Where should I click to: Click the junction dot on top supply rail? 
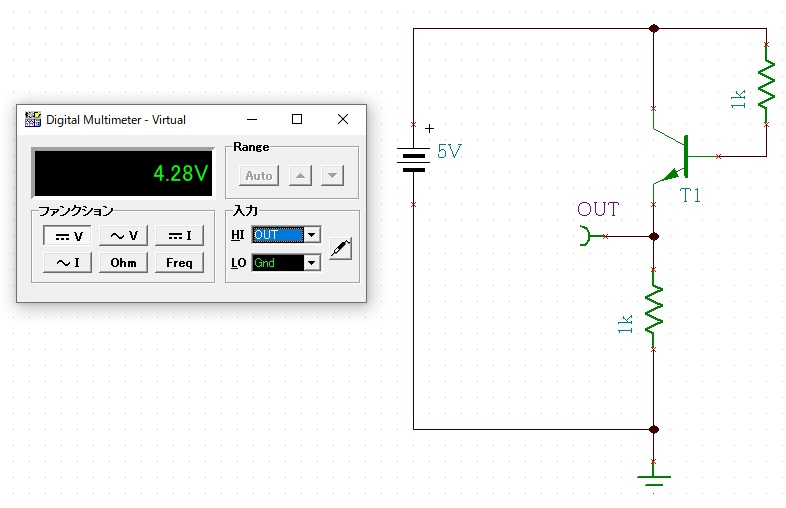(654, 29)
